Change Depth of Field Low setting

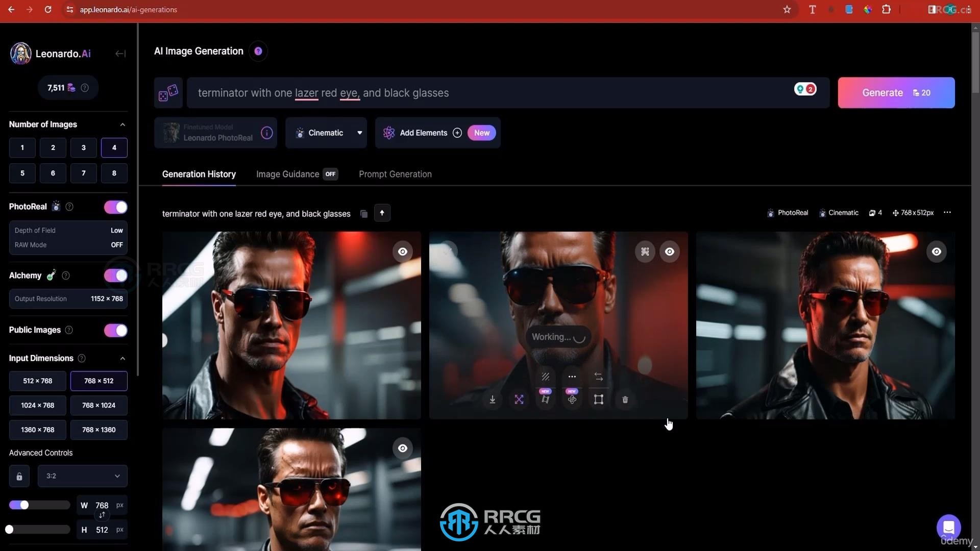68,231
